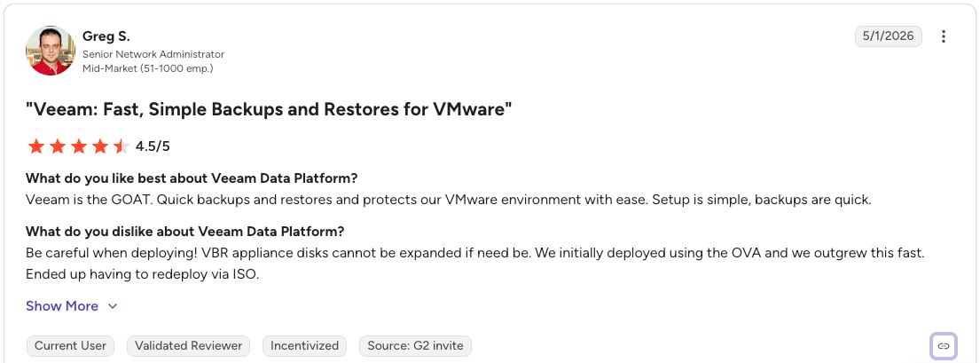Expand the review with the Show More chevron
The height and width of the screenshot is (363, 980).
point(113,306)
